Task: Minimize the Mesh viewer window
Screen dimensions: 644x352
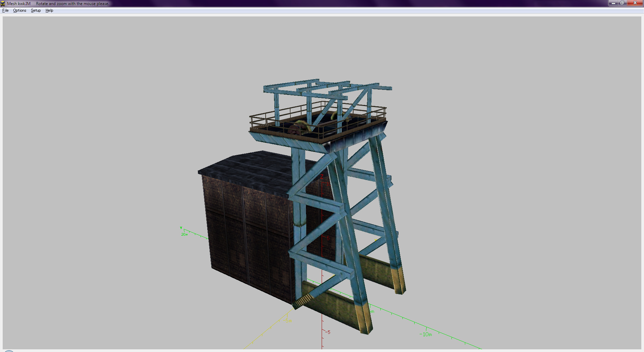Action: pos(613,3)
